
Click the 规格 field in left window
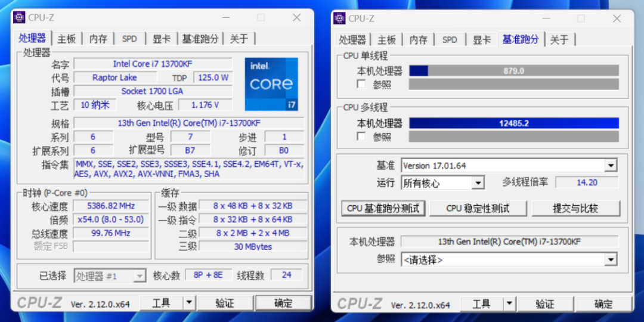[189, 123]
